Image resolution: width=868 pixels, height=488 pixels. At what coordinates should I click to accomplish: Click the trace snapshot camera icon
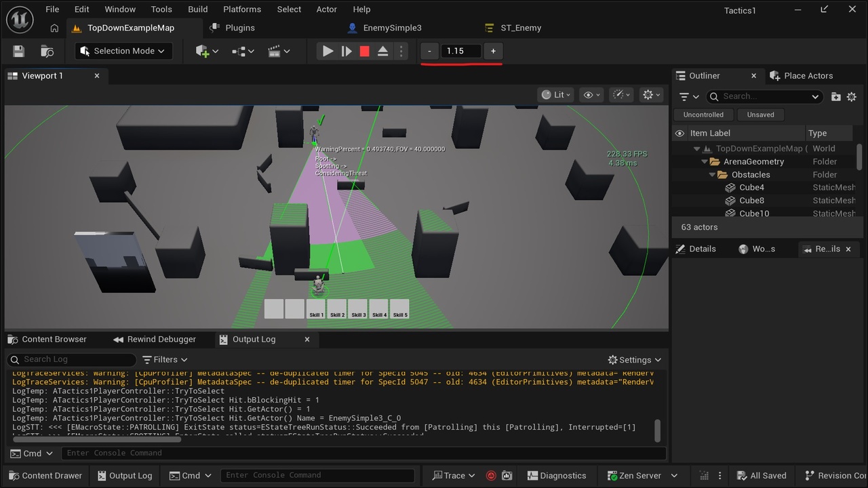point(507,476)
